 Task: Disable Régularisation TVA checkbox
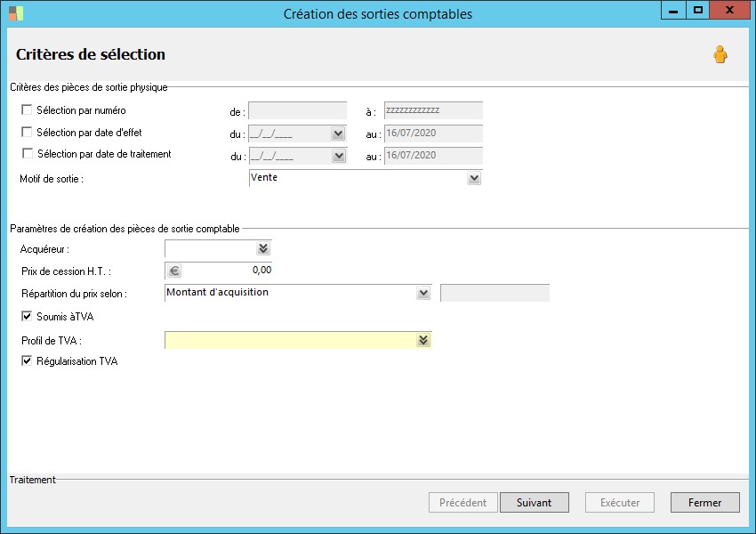coord(27,361)
